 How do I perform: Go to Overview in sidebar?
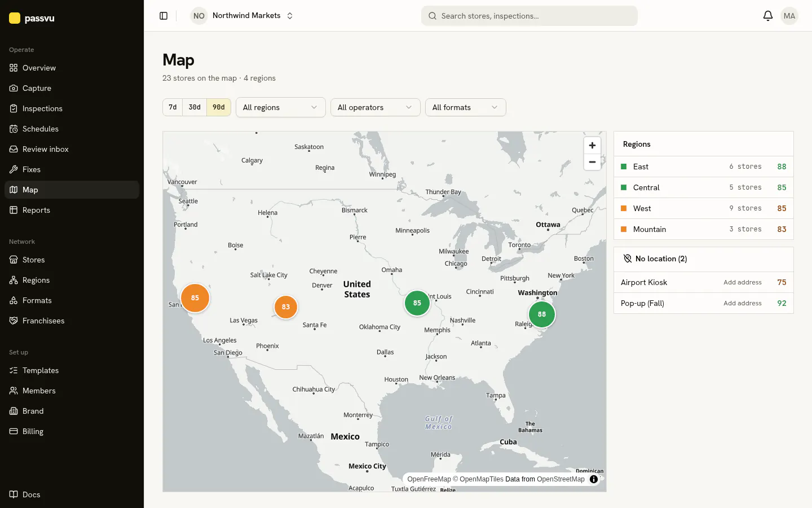coord(72,68)
